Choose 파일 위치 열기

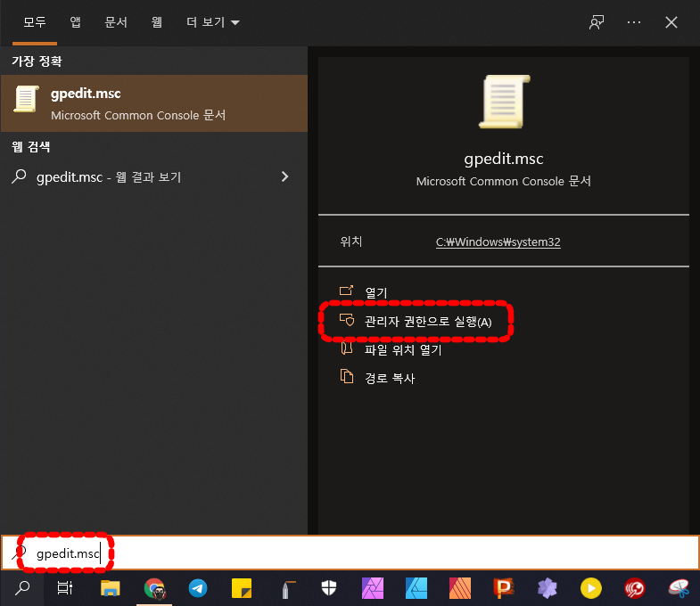coord(403,350)
